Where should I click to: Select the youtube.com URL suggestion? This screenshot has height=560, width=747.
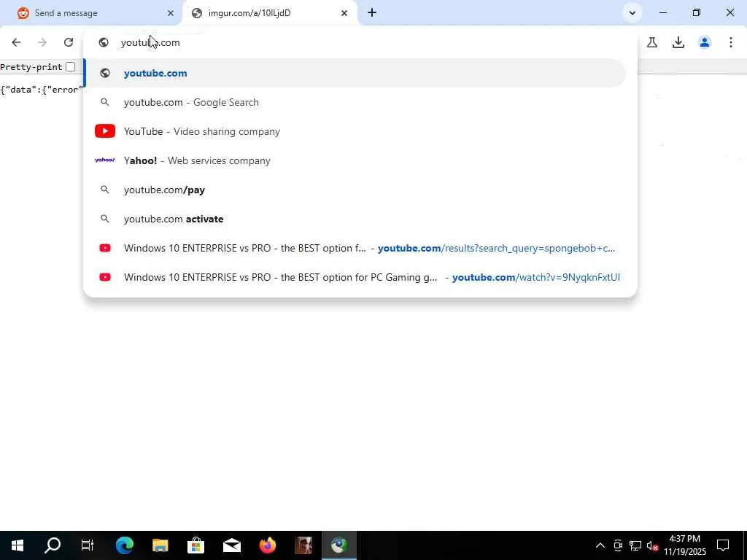point(355,73)
